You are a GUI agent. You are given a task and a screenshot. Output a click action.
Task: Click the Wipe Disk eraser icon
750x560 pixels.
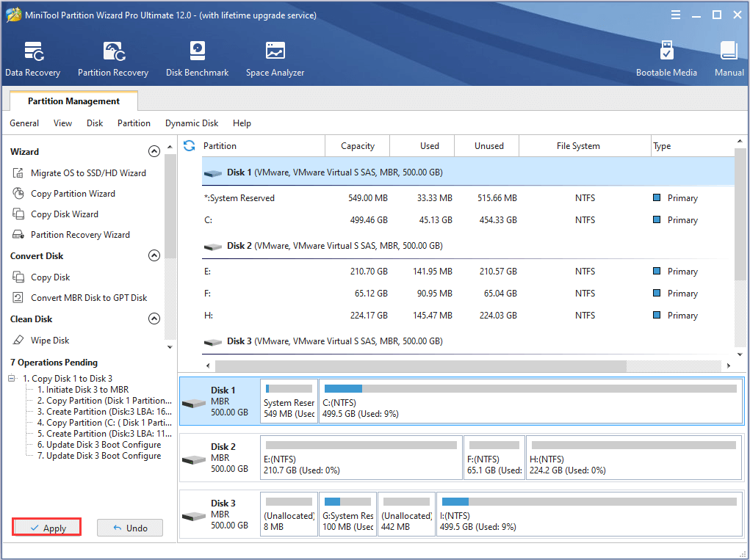coord(18,341)
